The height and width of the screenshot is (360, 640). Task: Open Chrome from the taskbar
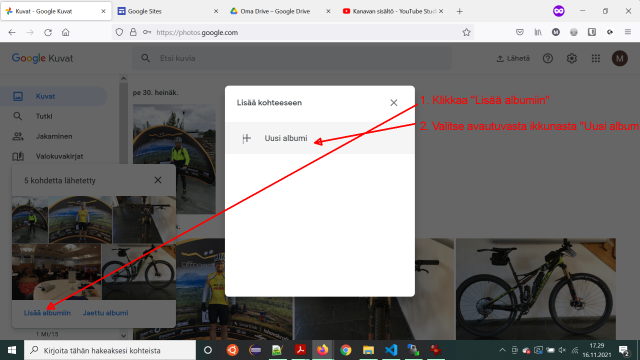point(346,350)
